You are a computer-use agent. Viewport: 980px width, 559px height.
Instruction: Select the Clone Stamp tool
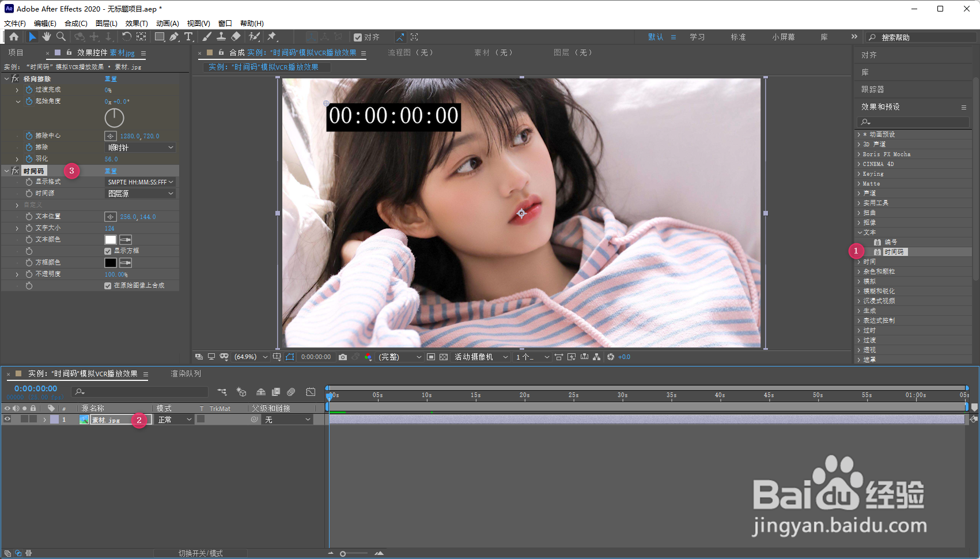click(x=222, y=36)
